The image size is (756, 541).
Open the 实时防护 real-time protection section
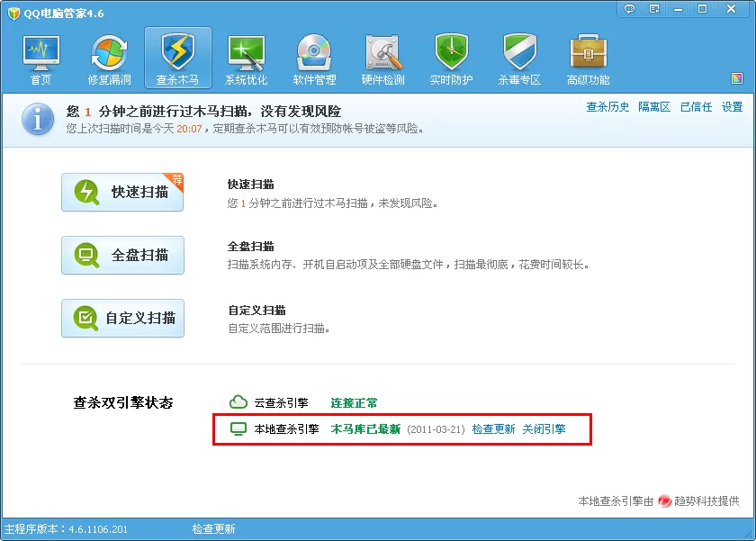click(x=451, y=59)
